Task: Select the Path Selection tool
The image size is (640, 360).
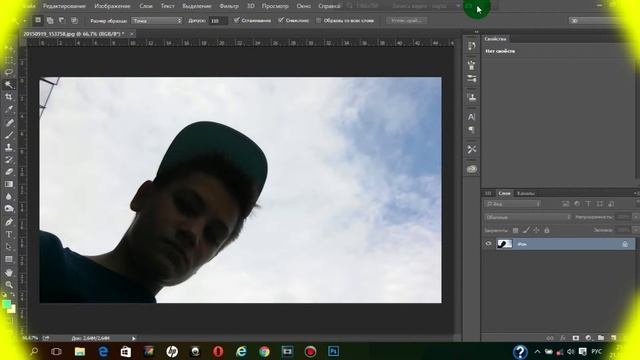Action: [x=9, y=247]
